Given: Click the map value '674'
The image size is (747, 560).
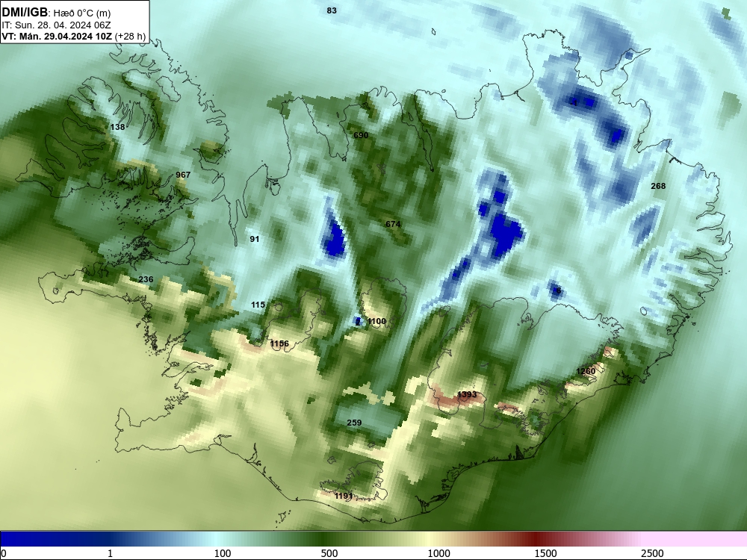Looking at the screenshot, I should tap(393, 224).
